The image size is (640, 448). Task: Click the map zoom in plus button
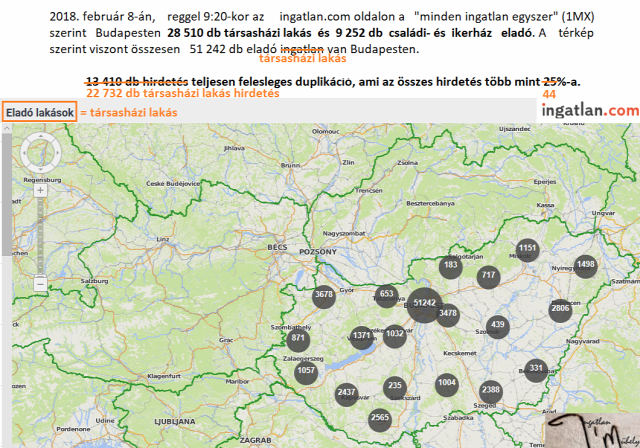pos(40,190)
